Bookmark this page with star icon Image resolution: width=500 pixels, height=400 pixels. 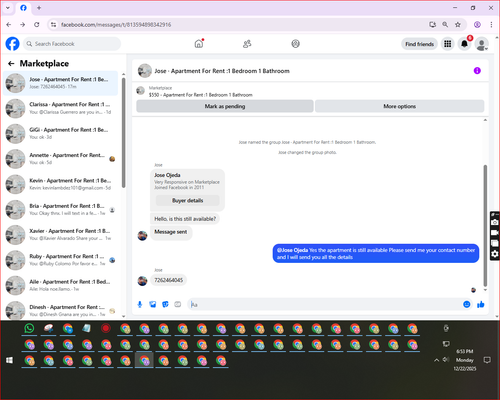click(458, 25)
